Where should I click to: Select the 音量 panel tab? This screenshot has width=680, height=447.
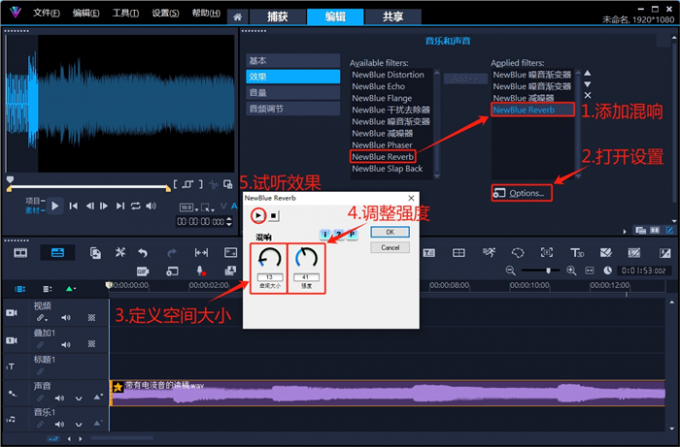point(293,93)
